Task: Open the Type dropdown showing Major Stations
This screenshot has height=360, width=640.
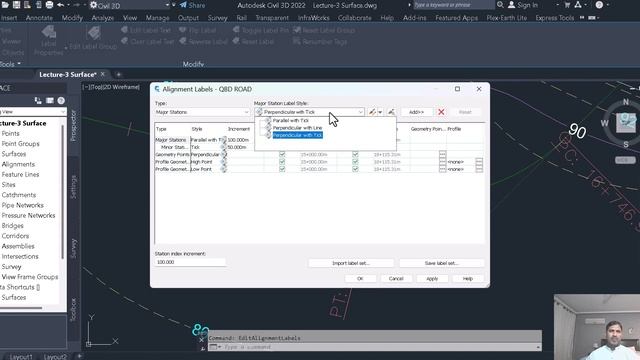Action: point(202,112)
